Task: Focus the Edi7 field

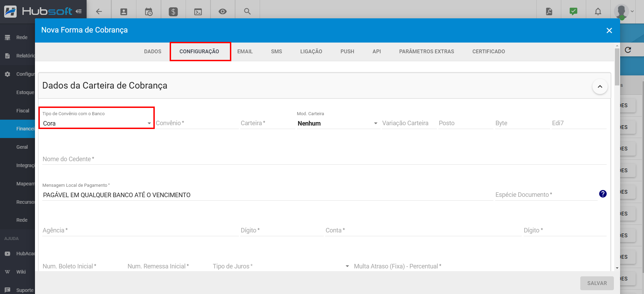Action: point(579,123)
